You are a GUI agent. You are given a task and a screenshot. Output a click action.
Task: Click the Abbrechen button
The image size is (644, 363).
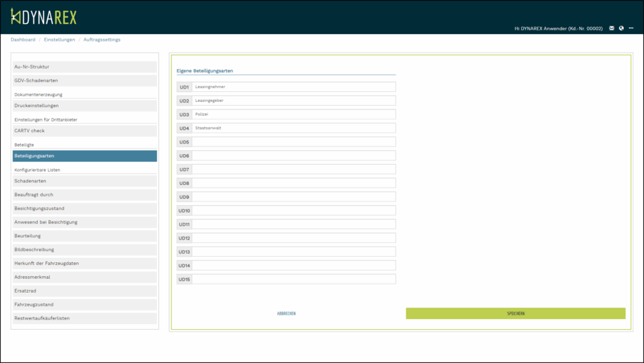[286, 313]
